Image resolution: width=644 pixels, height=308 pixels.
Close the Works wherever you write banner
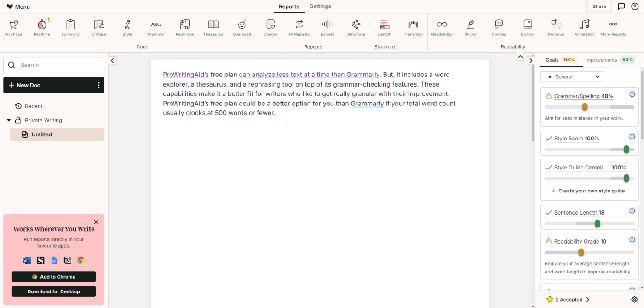[96, 222]
